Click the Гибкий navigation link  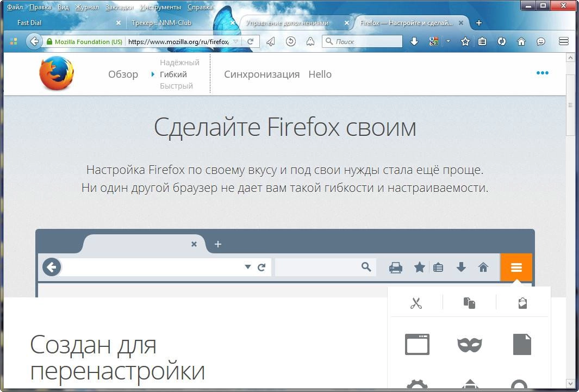point(173,74)
